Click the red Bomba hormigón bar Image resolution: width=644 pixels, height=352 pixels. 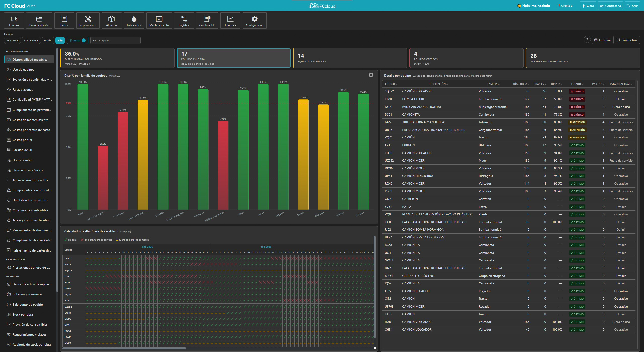pos(103,178)
